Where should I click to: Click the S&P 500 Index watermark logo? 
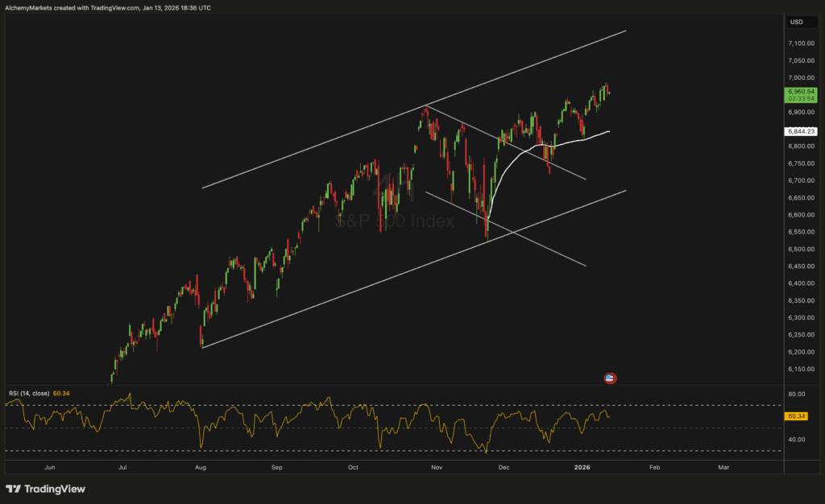(x=394, y=221)
